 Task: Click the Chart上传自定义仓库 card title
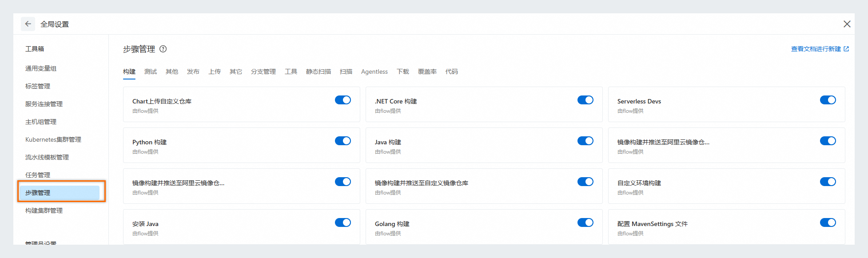click(x=162, y=101)
